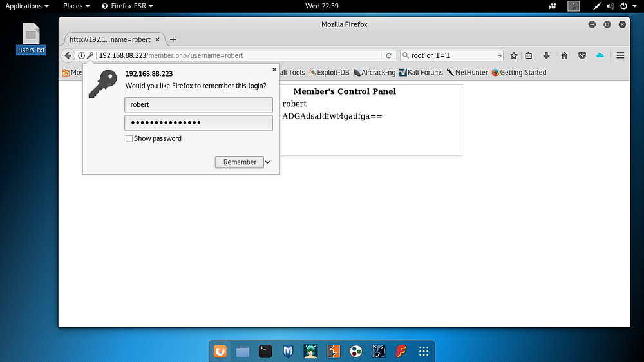
Task: Open the Firefox ESR app menu
Action: [128, 6]
